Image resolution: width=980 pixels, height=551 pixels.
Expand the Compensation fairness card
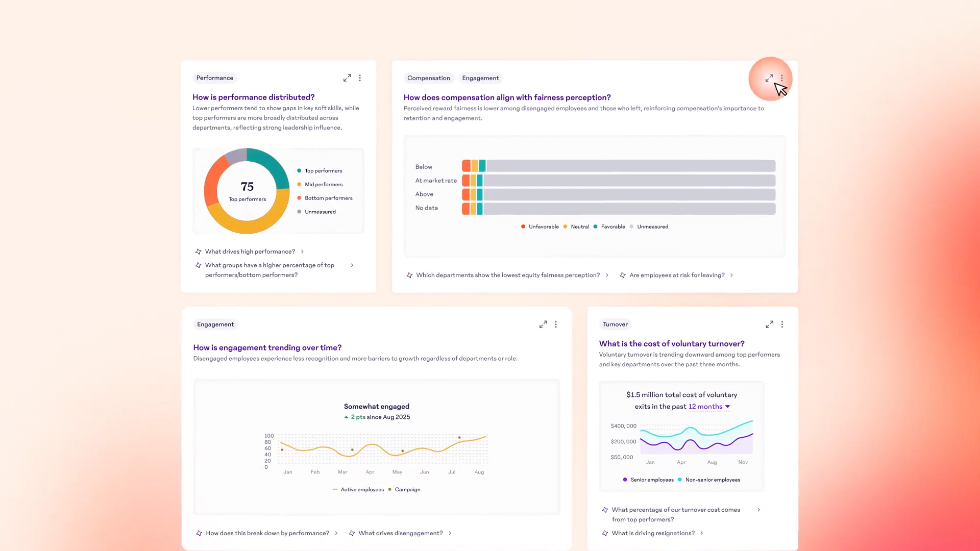pyautogui.click(x=769, y=78)
